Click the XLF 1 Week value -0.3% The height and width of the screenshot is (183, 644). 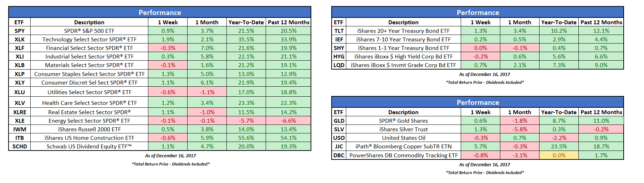coord(168,48)
